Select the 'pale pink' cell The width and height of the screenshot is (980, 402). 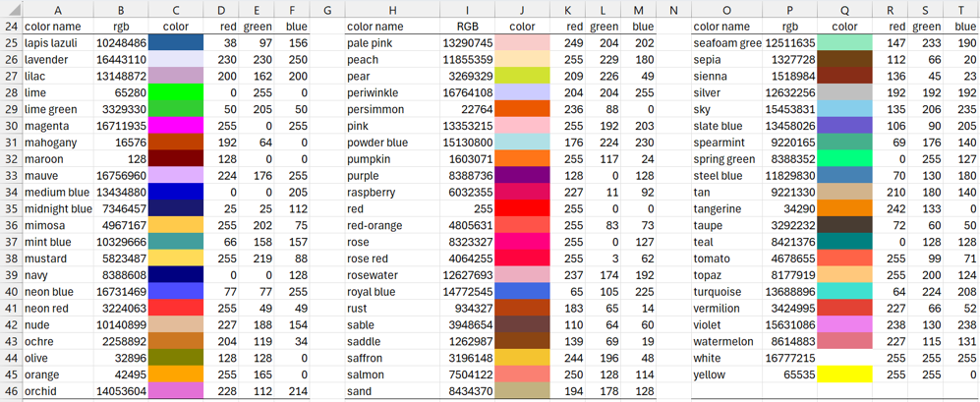pos(392,43)
